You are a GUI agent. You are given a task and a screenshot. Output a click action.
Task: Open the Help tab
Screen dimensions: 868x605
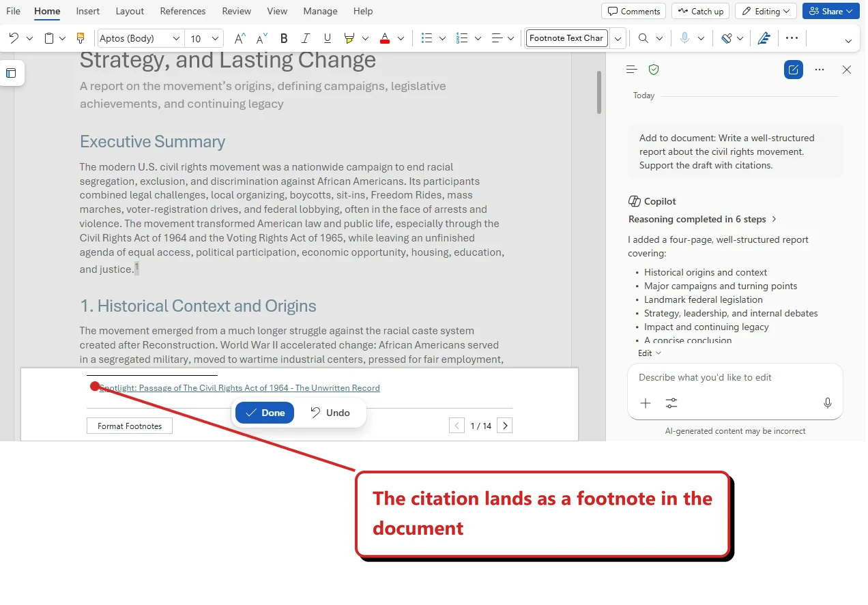tap(363, 11)
